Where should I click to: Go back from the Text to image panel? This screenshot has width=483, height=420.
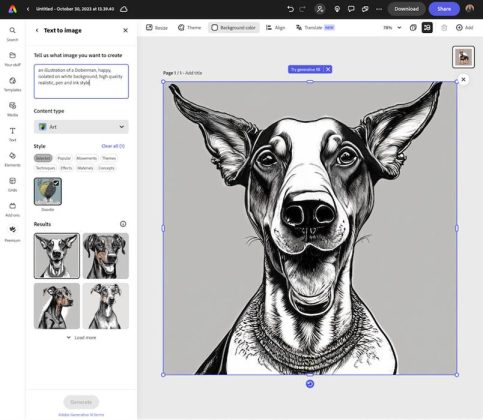(x=37, y=30)
